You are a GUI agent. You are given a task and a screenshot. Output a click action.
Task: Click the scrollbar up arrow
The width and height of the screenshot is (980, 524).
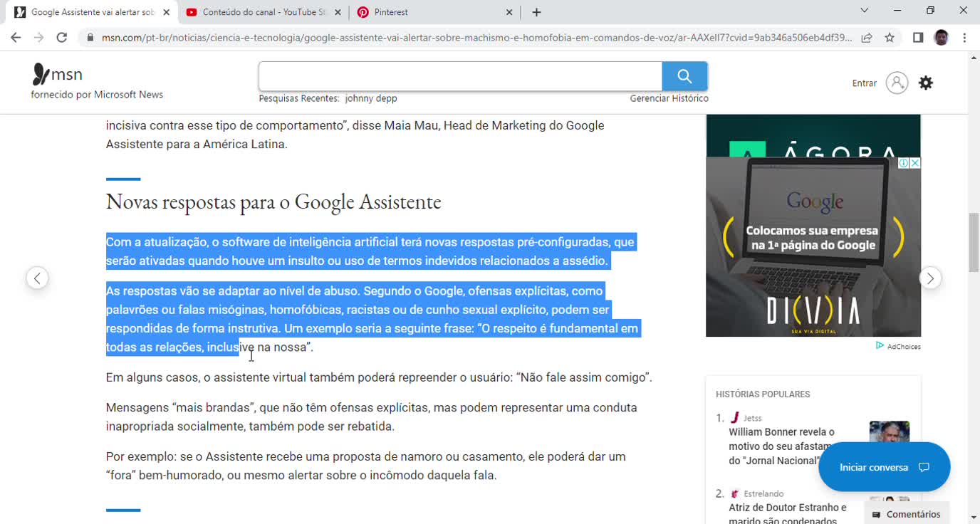[974, 57]
